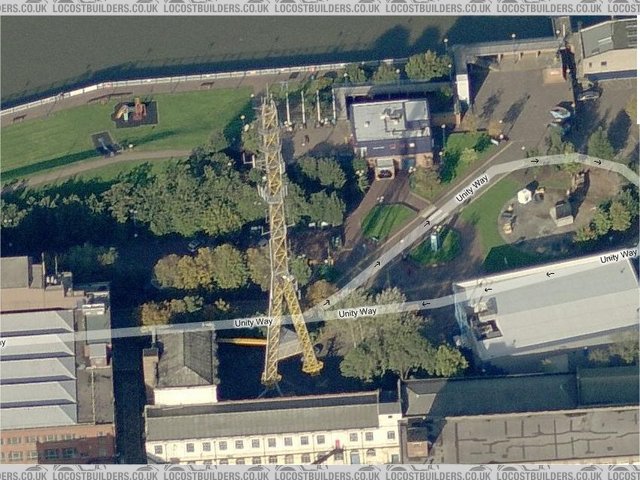The height and width of the screenshot is (480, 640).
Task: Click the Unity Way label right of the crane base
Action: pos(357,313)
